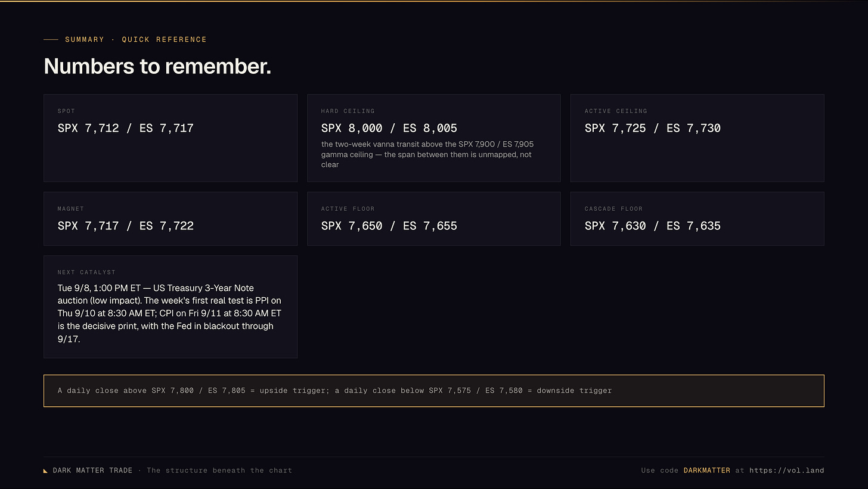Open the Magnet SPX 7,717 card
Screen dimensions: 868x489
(x=170, y=219)
